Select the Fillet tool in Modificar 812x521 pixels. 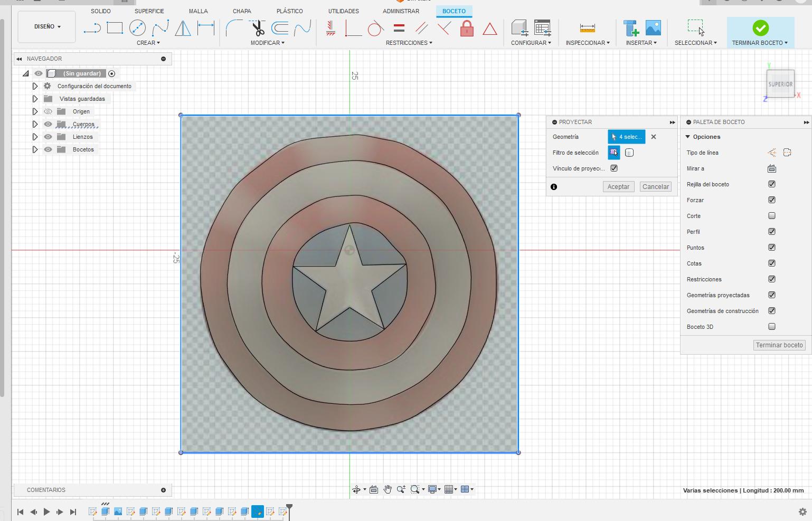tap(234, 28)
